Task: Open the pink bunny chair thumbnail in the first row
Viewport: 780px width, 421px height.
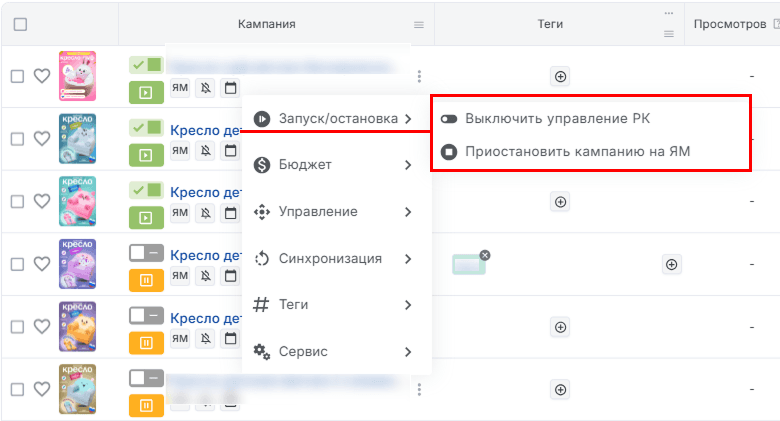Action: pos(78,76)
